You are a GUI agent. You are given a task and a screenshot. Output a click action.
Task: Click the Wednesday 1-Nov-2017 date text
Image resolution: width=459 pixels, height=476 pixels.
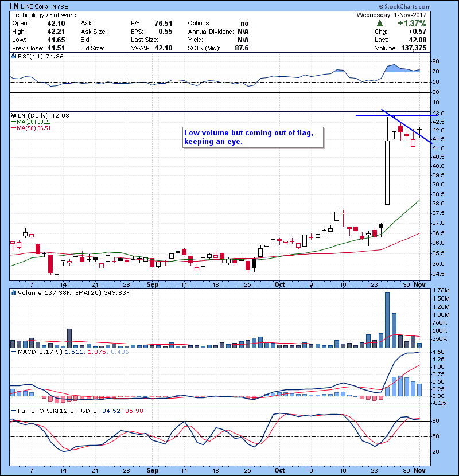click(391, 15)
